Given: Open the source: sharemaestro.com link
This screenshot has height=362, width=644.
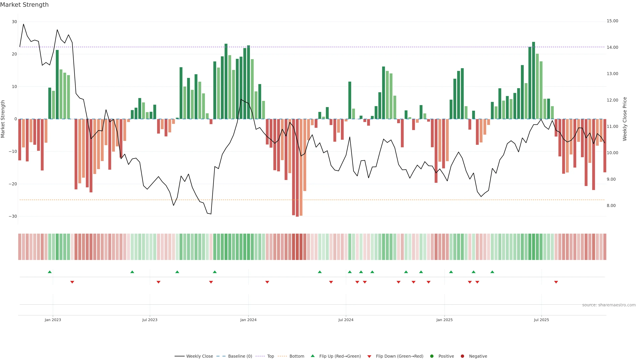Looking at the screenshot, I should pyautogui.click(x=609, y=305).
